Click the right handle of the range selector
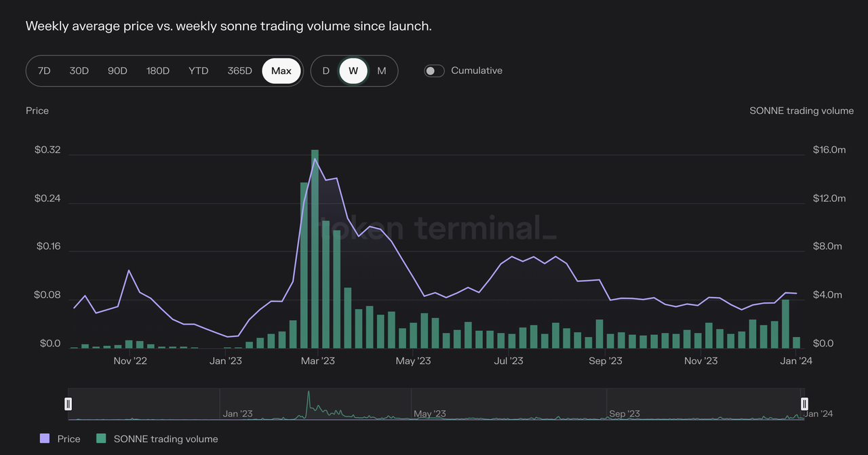 (804, 403)
